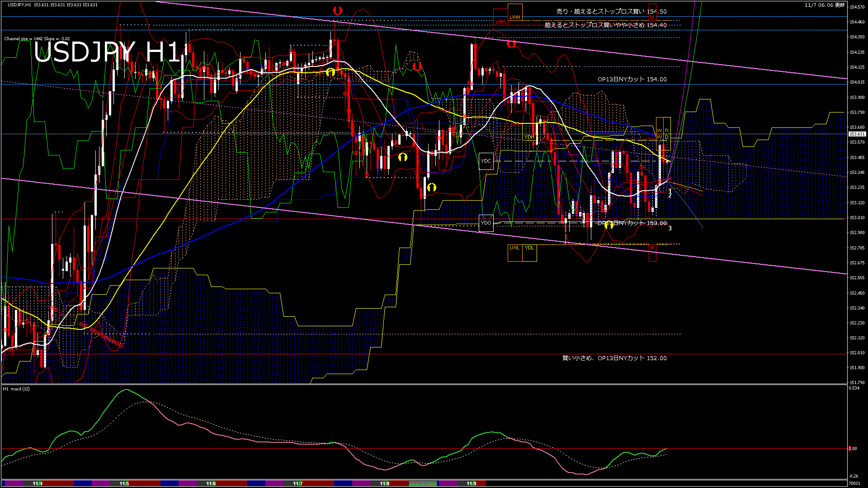
Task: Select the YDO level marker box
Action: pyautogui.click(x=486, y=223)
